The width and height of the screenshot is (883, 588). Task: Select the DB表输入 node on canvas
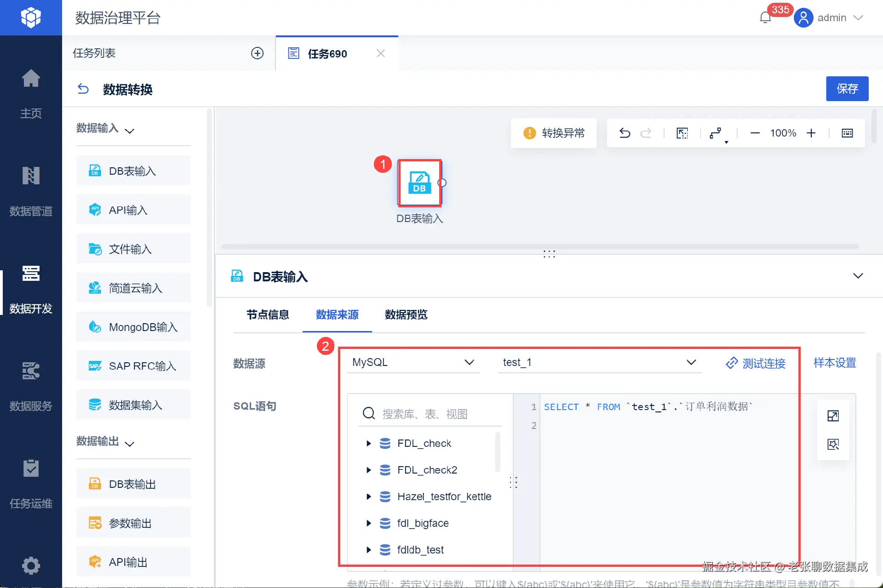point(419,183)
